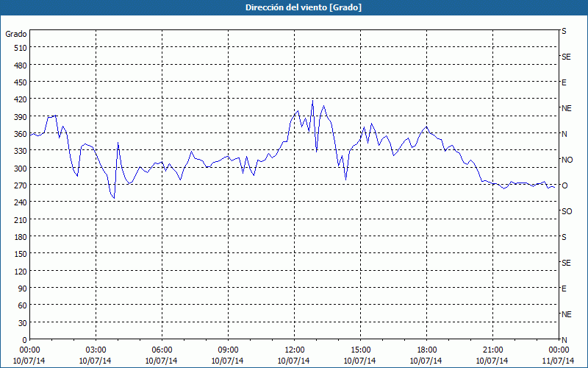The width and height of the screenshot is (588, 368).
Task: Pick the 18:00 time axis label
Action: [x=427, y=350]
